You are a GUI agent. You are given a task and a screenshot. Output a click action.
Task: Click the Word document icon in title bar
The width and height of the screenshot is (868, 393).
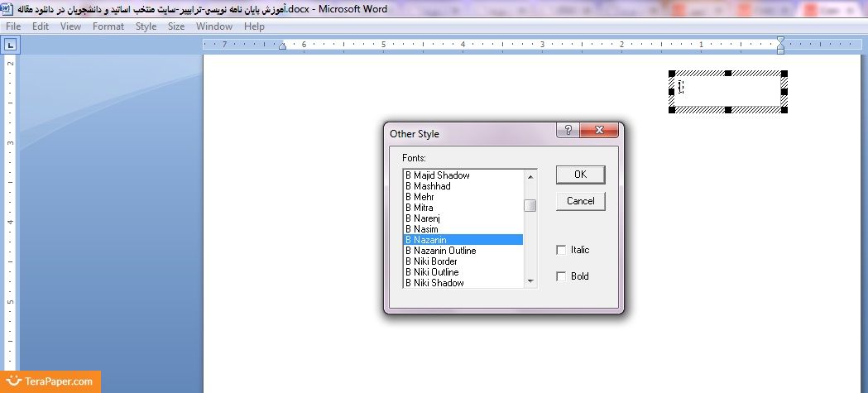click(7, 9)
